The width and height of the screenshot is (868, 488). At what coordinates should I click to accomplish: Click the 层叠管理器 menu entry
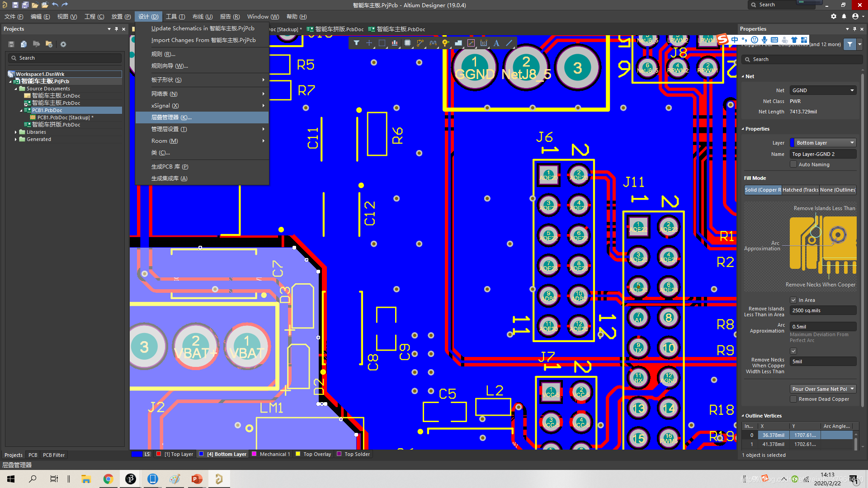171,117
